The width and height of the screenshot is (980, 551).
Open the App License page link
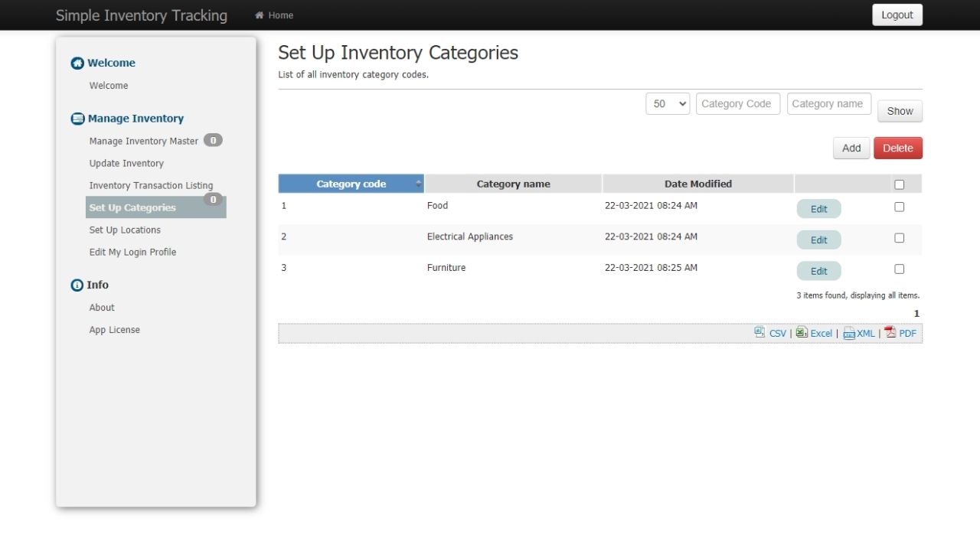point(114,330)
